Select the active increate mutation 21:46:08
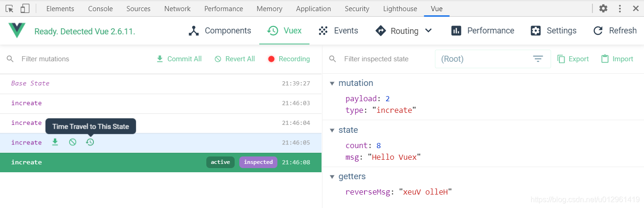Screen dimensions: 644x208 point(161,162)
